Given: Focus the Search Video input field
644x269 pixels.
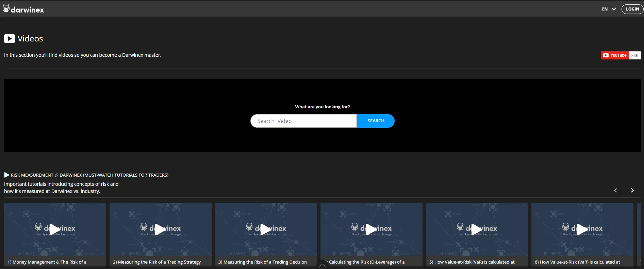Looking at the screenshot, I should 303,121.
